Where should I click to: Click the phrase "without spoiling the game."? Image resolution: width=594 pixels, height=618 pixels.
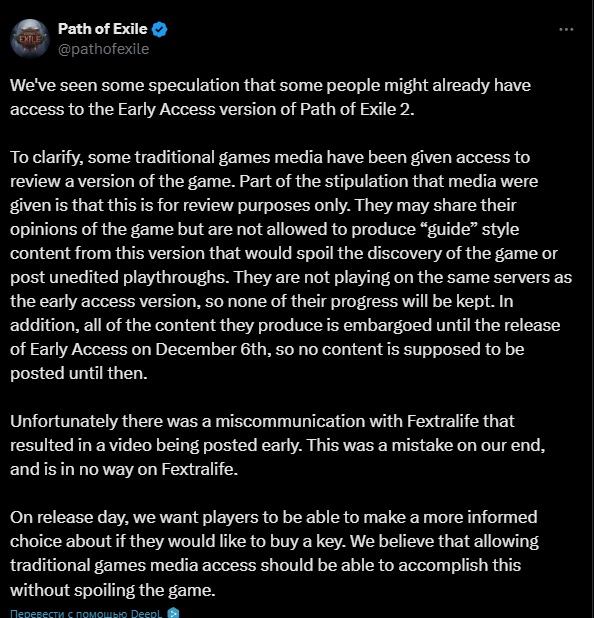[x=113, y=590]
